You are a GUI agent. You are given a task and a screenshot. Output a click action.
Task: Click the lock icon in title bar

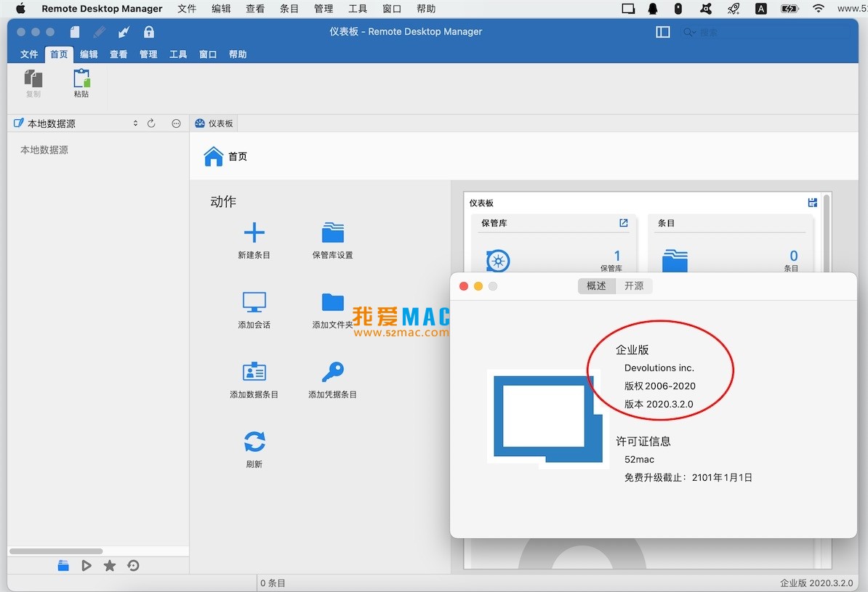149,32
